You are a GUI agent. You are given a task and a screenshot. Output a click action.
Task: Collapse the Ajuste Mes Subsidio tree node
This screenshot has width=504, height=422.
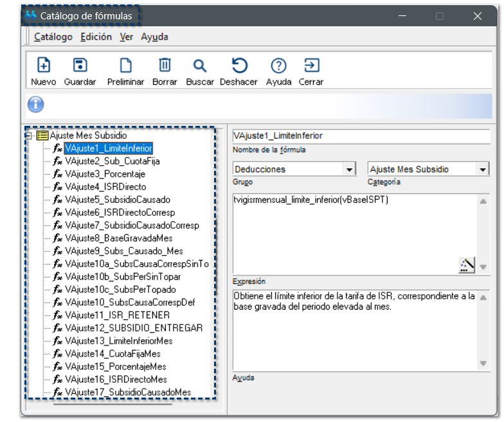click(x=28, y=136)
